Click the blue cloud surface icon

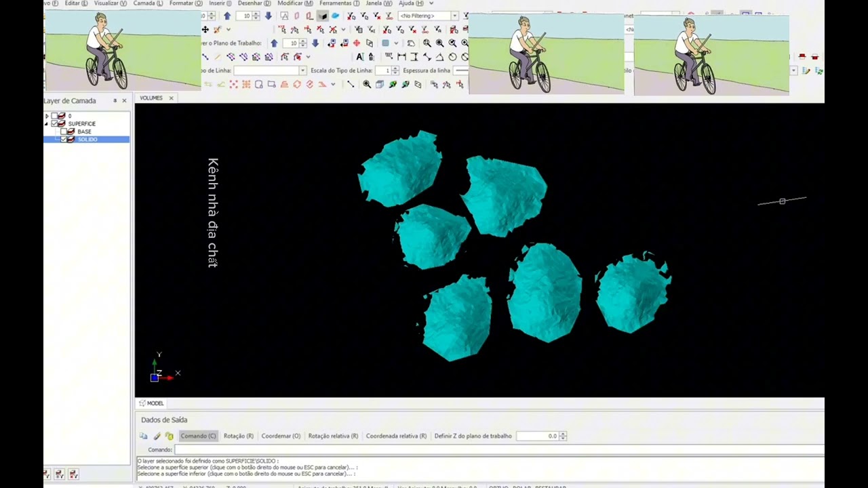click(335, 16)
